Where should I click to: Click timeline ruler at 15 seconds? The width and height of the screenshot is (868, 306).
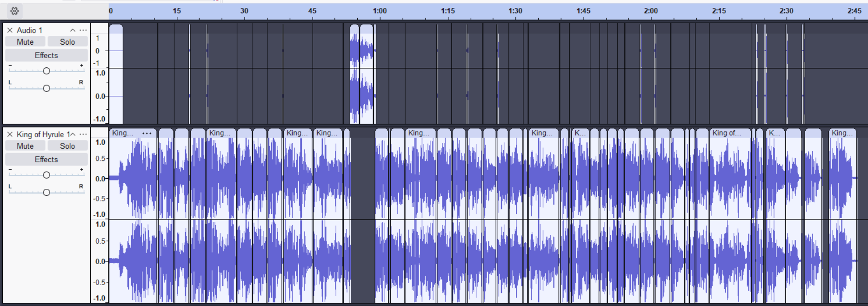tap(177, 11)
